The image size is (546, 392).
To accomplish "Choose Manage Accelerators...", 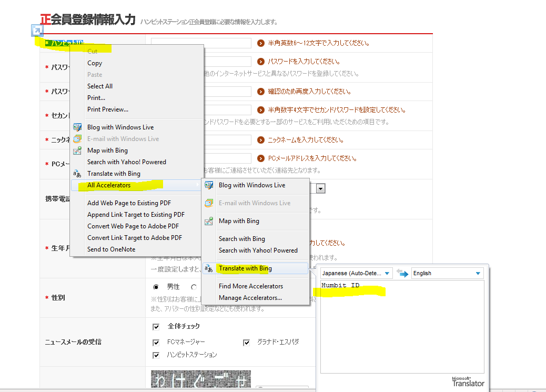I will click(250, 298).
